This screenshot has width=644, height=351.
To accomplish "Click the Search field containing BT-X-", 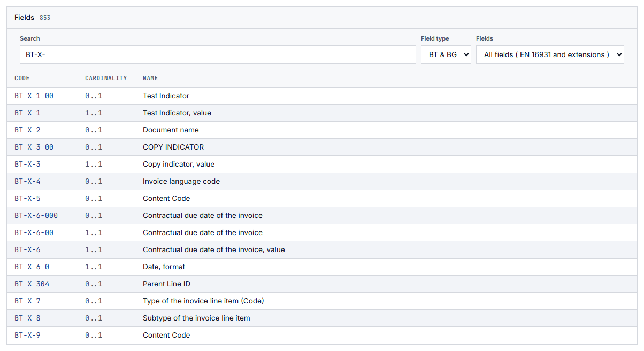I will [218, 54].
